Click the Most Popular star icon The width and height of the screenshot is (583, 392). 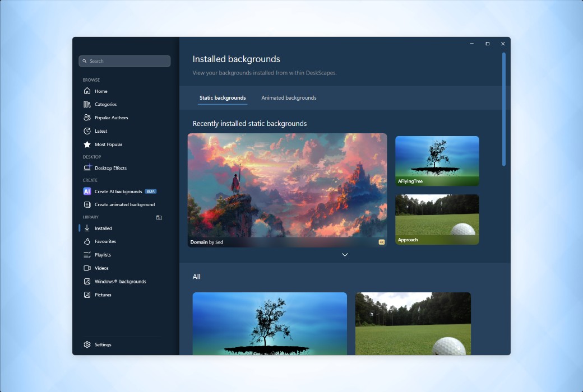pos(87,144)
